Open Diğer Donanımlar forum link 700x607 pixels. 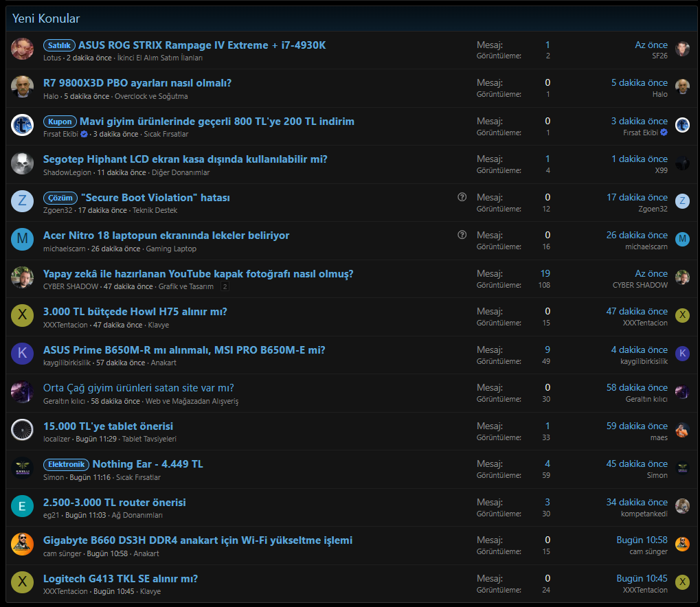(x=181, y=172)
